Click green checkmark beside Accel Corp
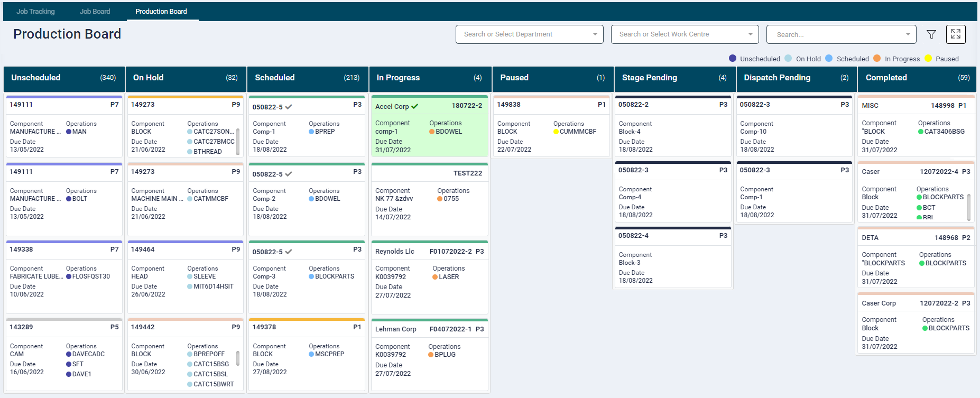Screen dimensions: 980x398 click(415, 106)
